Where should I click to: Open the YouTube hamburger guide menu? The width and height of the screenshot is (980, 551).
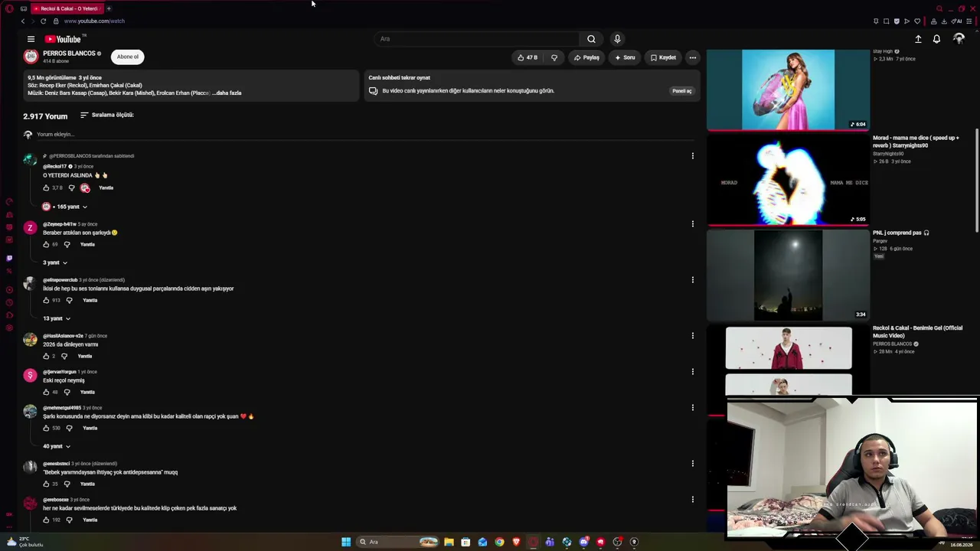31,39
